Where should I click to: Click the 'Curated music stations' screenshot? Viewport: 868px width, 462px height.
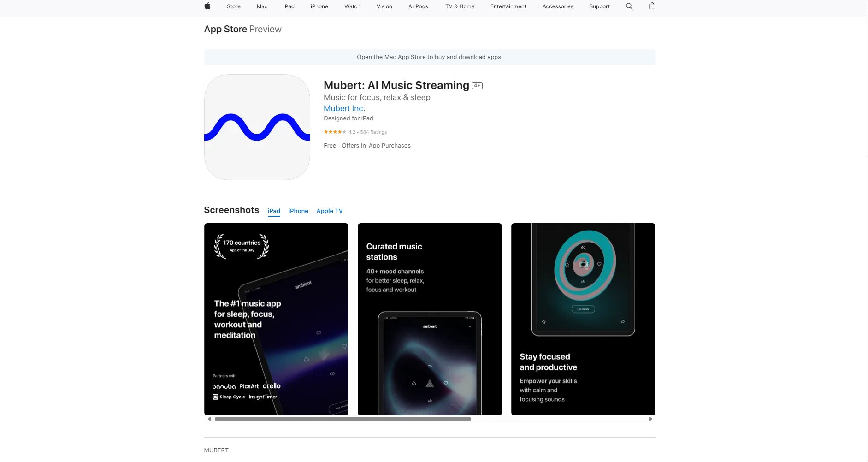click(430, 319)
